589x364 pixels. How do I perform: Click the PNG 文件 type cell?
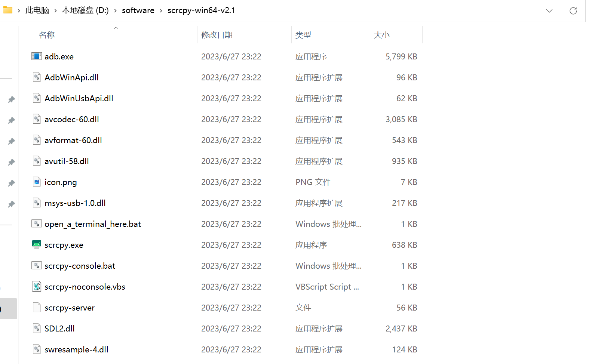[313, 182]
